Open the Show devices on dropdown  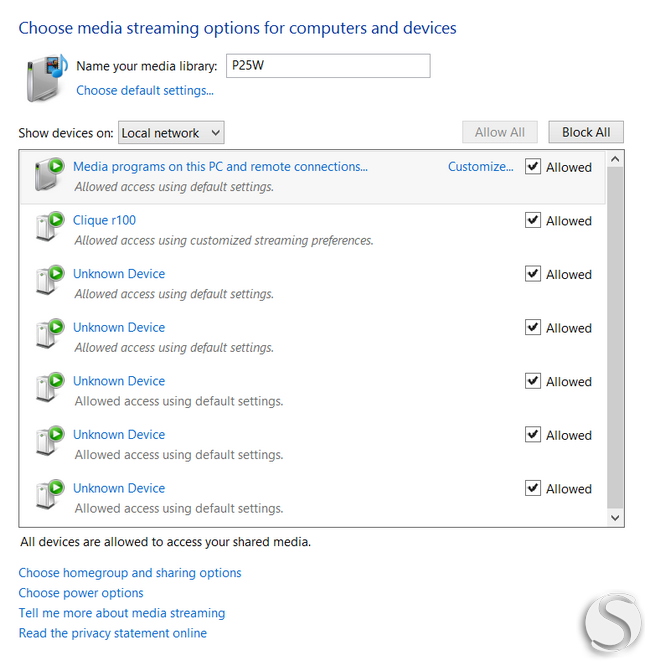click(171, 133)
